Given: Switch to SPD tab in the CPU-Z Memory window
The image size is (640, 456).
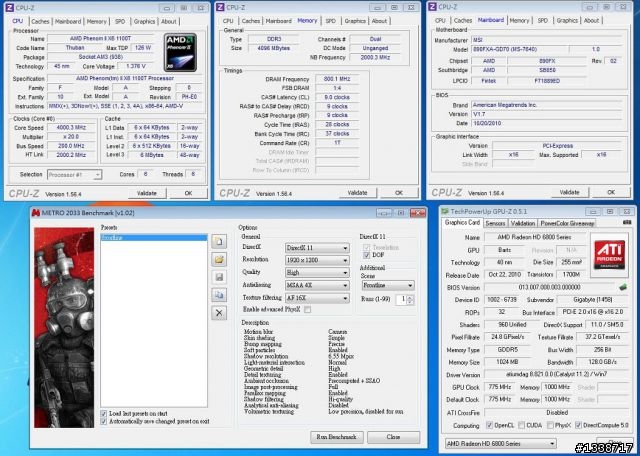Looking at the screenshot, I should [331, 21].
